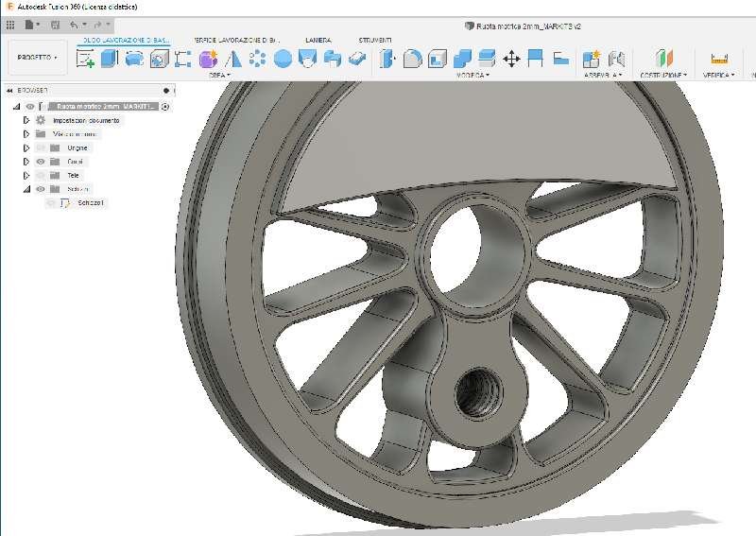Click the New Component assemble icon
Image resolution: width=756 pixels, height=536 pixels.
(x=592, y=59)
